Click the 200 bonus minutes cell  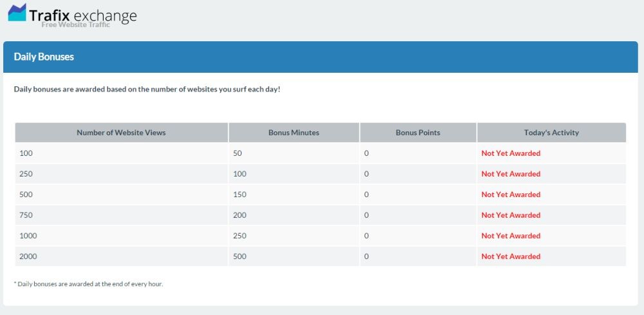pos(240,215)
